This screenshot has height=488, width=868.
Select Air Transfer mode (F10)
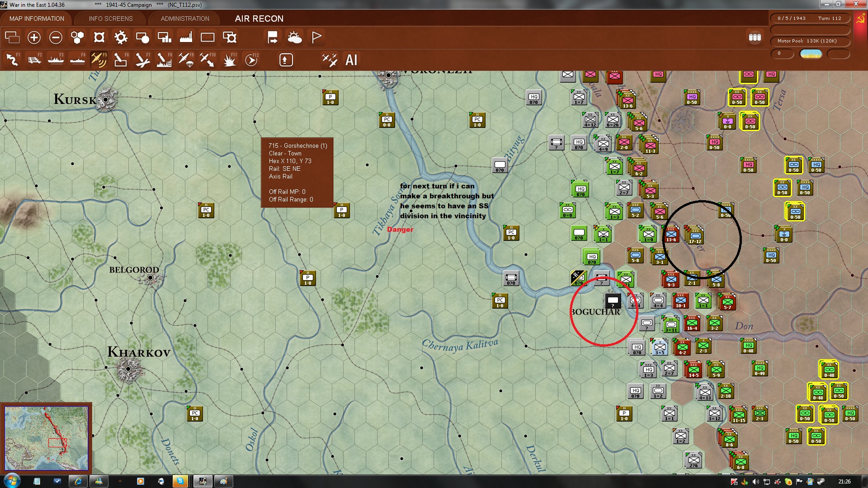click(x=208, y=60)
